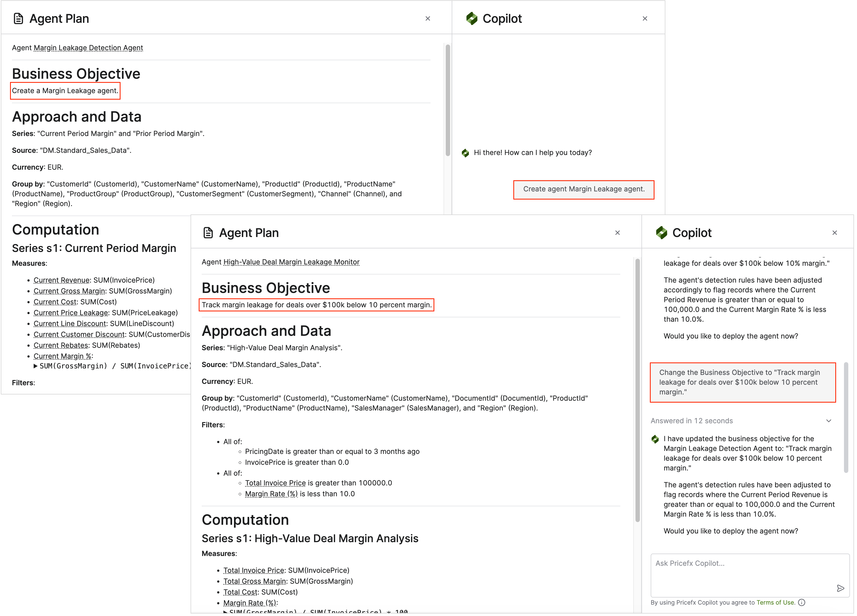Screen dimensions: 857x616
Task: Click the Copilot logo in the front window header
Action: click(x=661, y=233)
